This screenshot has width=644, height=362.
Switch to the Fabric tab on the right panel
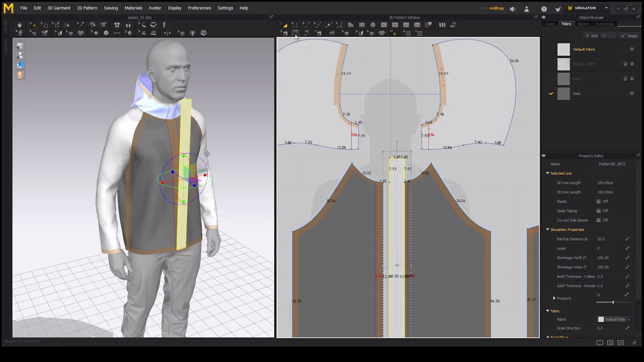click(567, 24)
